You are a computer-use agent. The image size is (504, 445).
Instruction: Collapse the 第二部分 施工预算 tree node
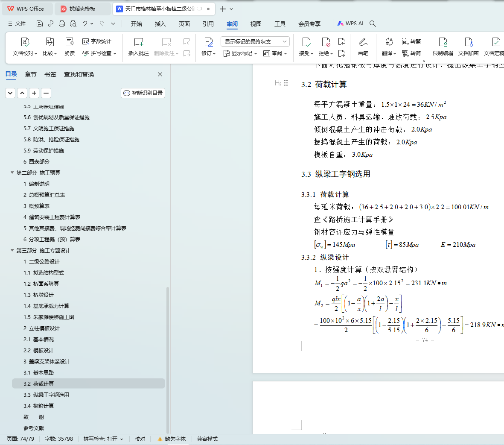tap(12, 173)
